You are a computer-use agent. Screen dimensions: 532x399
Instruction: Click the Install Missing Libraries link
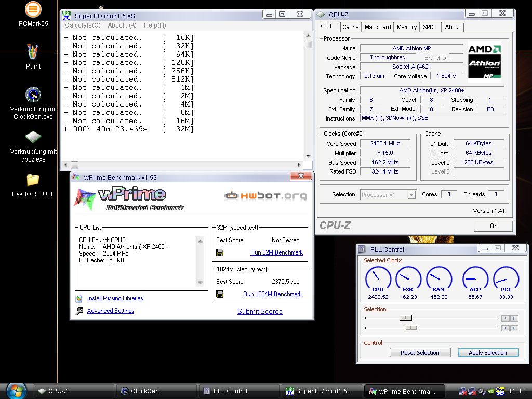click(x=115, y=298)
